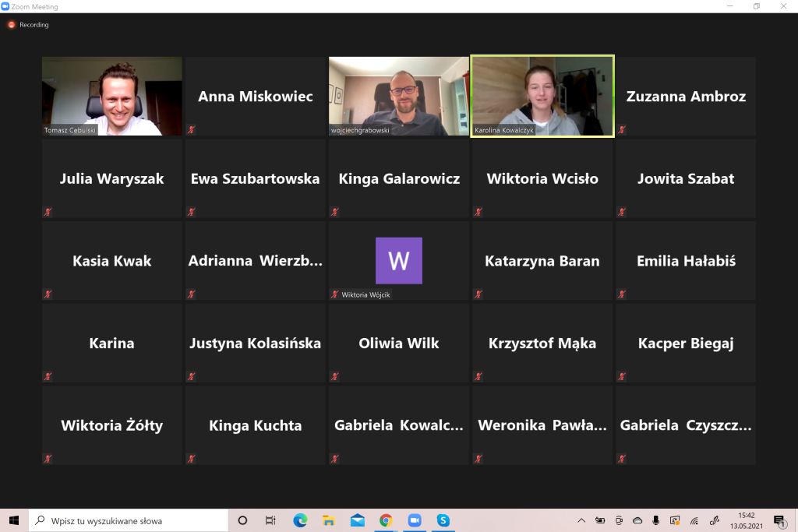Click the Zoom icon in the taskbar
The width and height of the screenshot is (798, 532).
tap(415, 520)
